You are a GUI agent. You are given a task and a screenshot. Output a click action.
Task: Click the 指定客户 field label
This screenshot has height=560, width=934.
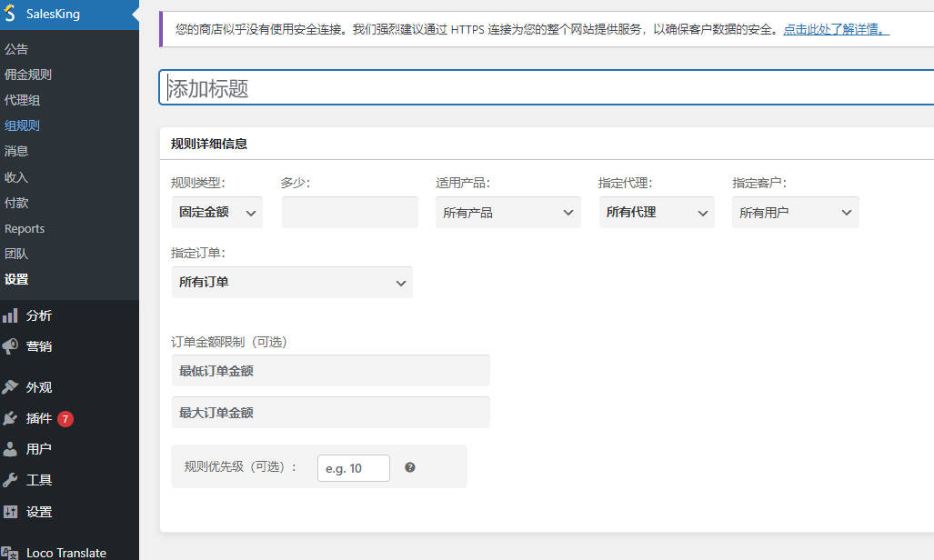tap(759, 183)
